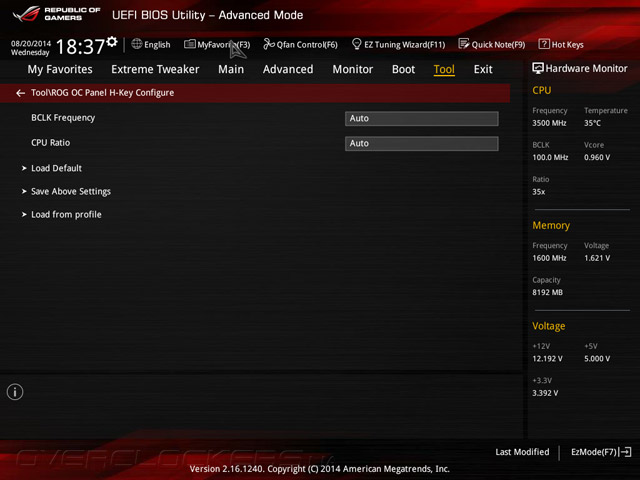Click the memory 1600 MHz value

(x=549, y=258)
